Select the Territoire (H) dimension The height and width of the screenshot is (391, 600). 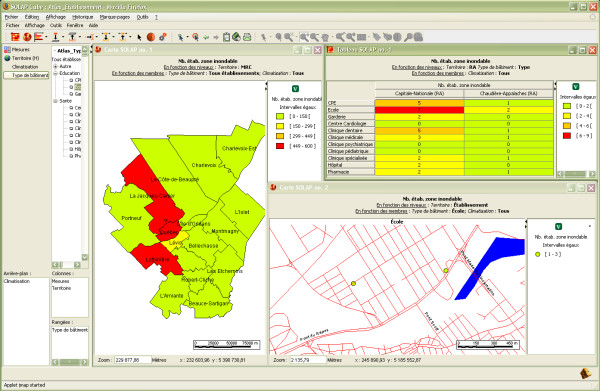point(21,58)
